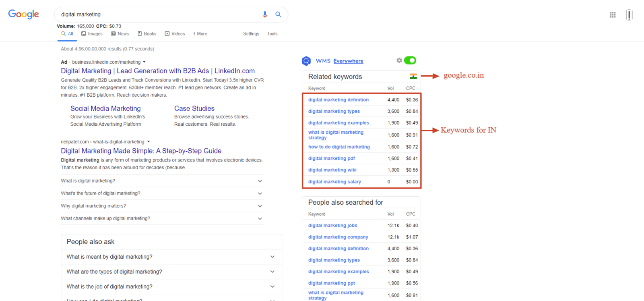Expand 'What is digital marketing?' question
Viewport: 644px width, 301px height.
(260, 181)
